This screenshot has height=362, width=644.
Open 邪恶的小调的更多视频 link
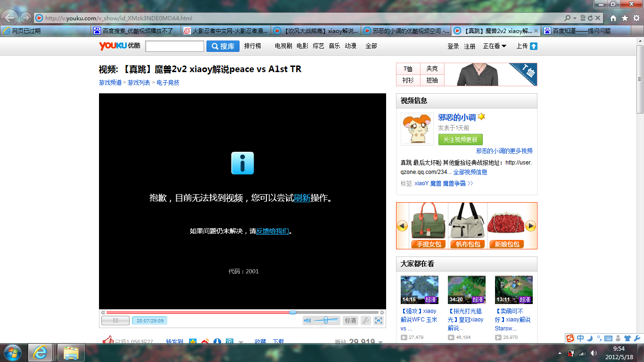coord(504,151)
